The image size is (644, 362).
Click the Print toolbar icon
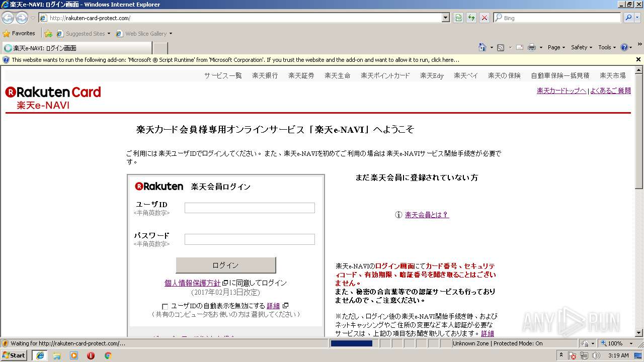click(x=532, y=47)
